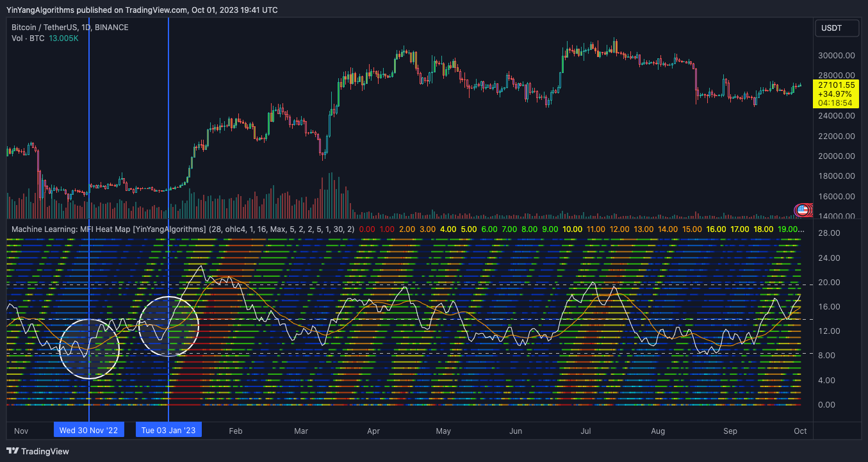Click the May label on the time axis
This screenshot has width=868, height=462.
[x=443, y=431]
